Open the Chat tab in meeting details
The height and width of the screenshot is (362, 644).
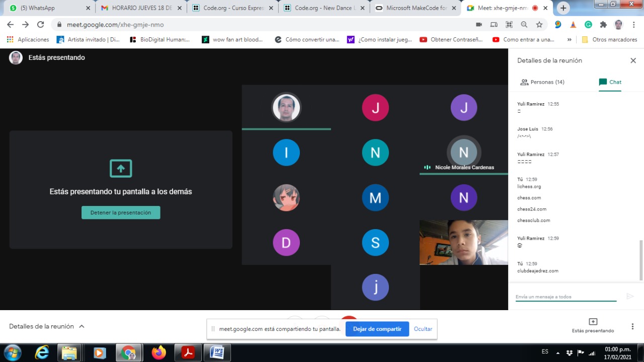[610, 82]
